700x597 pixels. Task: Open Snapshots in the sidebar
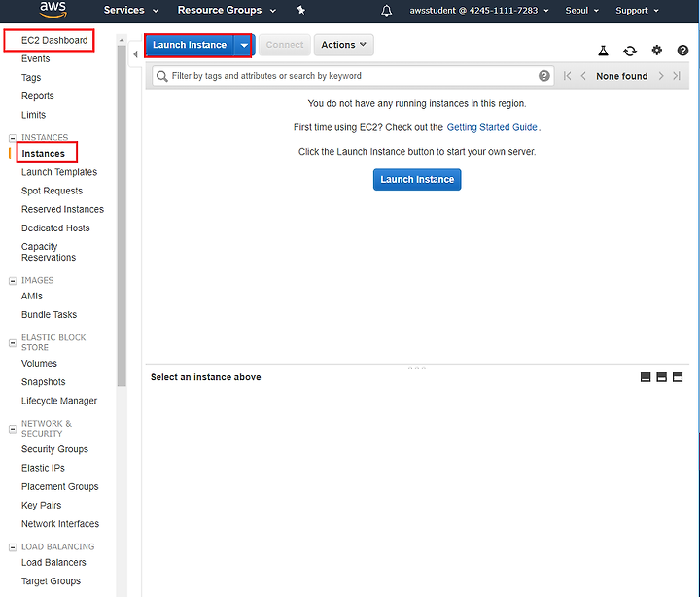44,382
